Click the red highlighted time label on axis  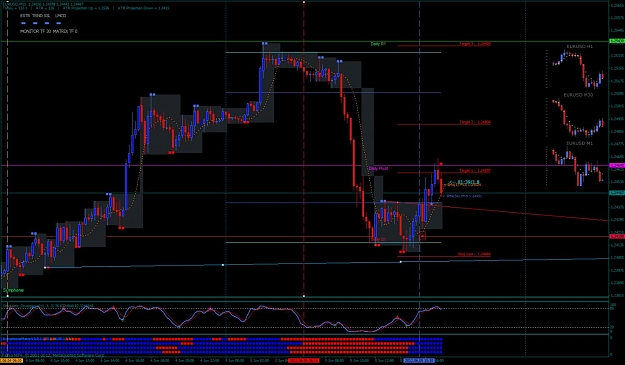pos(303,361)
